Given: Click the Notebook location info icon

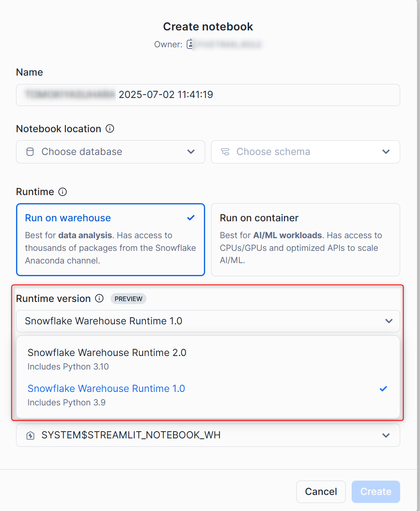Looking at the screenshot, I should [110, 128].
